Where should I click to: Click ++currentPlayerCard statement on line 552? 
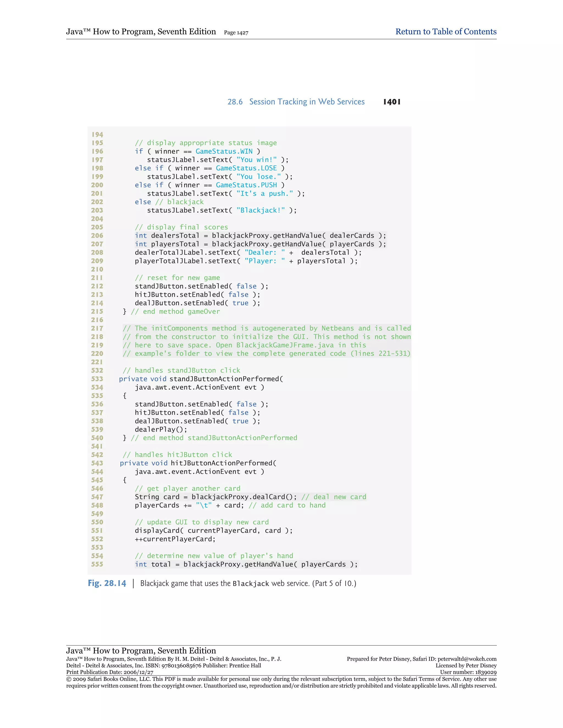[x=175, y=539]
